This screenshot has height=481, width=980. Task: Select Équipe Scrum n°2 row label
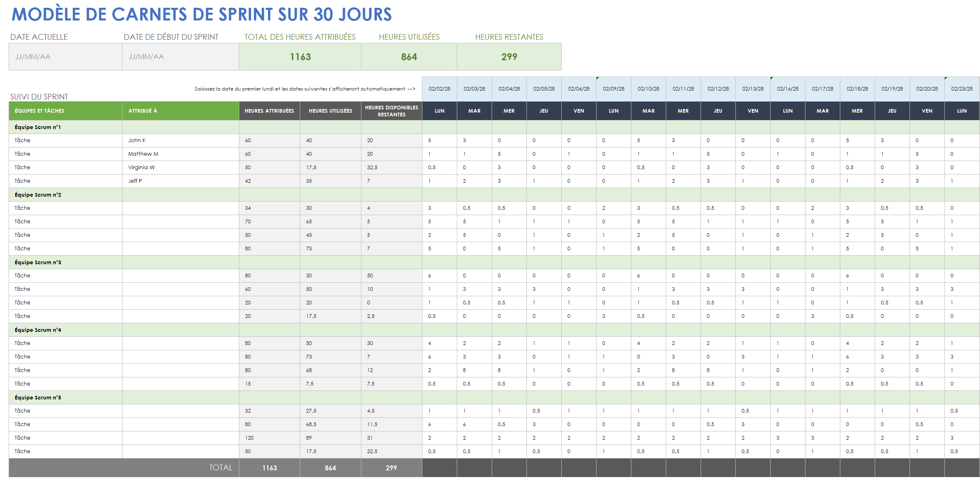(38, 195)
